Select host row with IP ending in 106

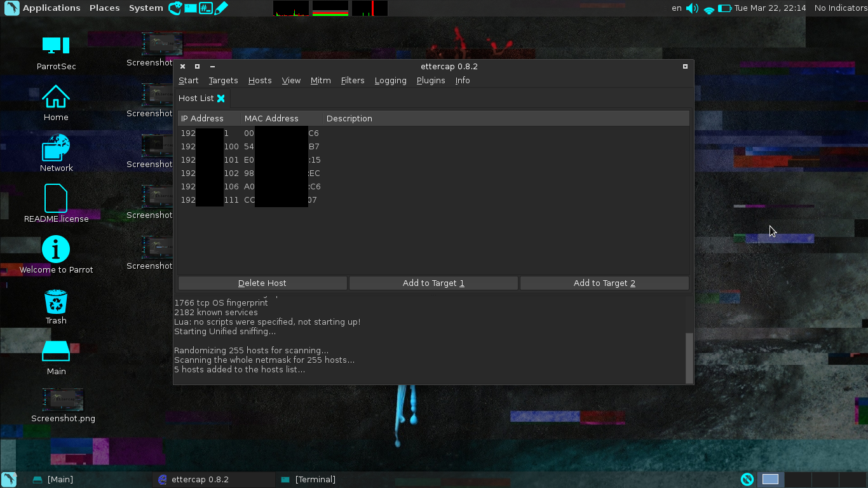pyautogui.click(x=433, y=187)
